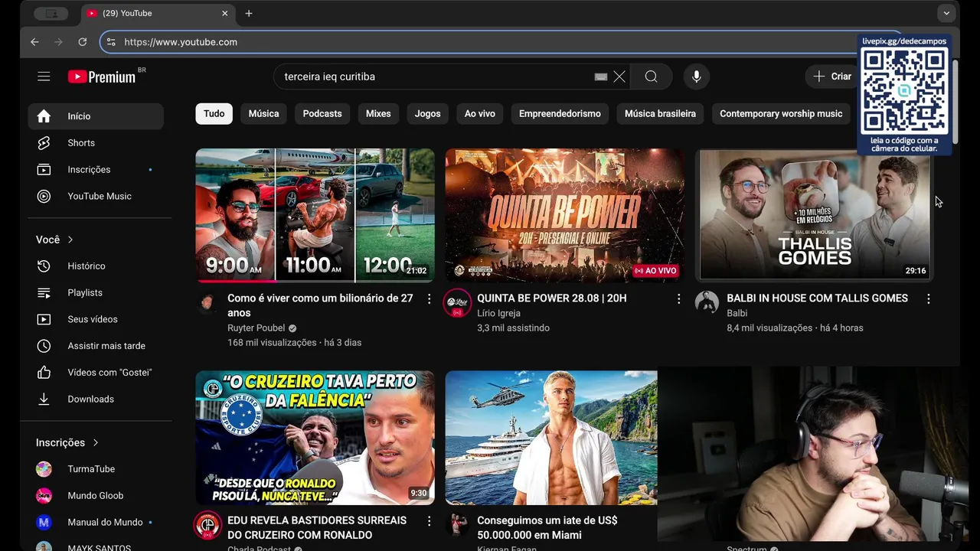Screen dimensions: 980x551
Task: Click title QUINTA BE POWER 28.08 | 20H
Action: coord(551,298)
